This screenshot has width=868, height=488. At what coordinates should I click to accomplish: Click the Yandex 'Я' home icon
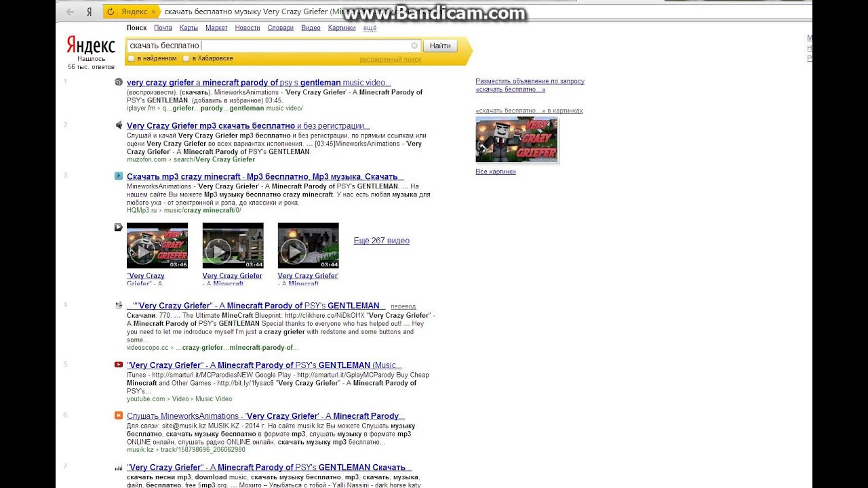click(x=89, y=12)
